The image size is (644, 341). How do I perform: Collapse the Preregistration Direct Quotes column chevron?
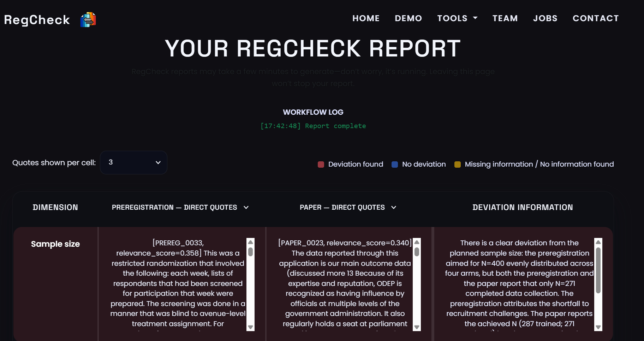point(246,208)
